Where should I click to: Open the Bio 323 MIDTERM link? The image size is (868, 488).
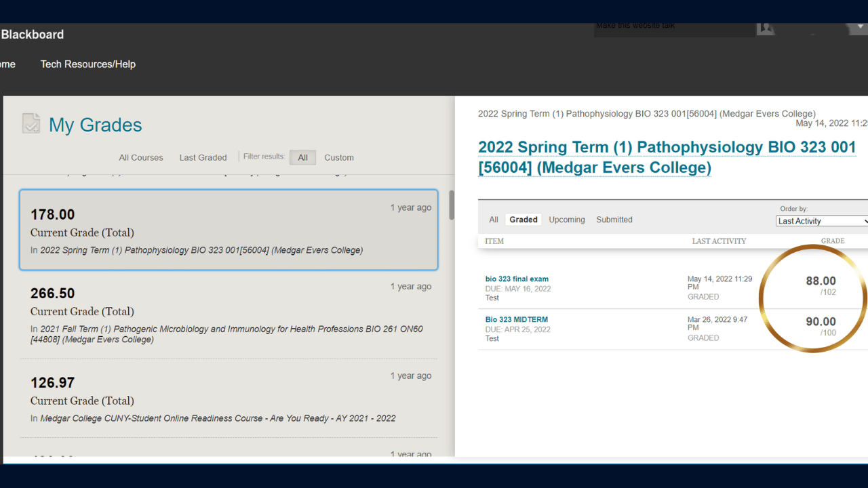pos(516,319)
